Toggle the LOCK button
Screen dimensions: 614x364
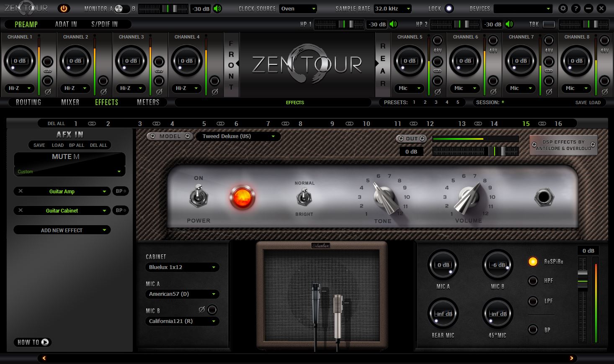coord(449,8)
